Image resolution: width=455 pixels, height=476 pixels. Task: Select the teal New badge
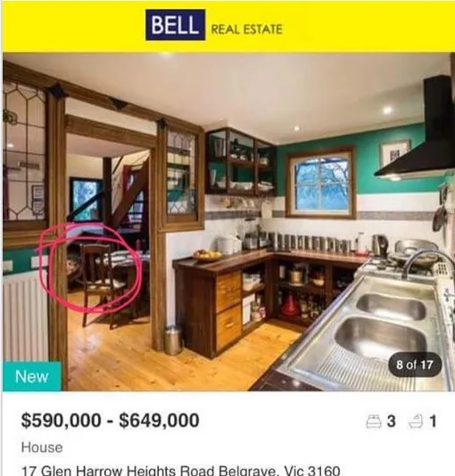pyautogui.click(x=32, y=376)
